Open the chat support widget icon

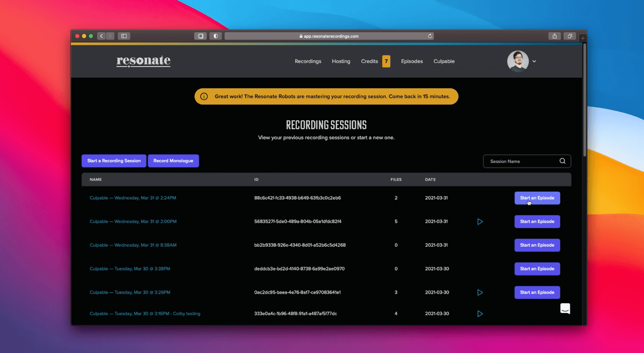[x=565, y=308]
